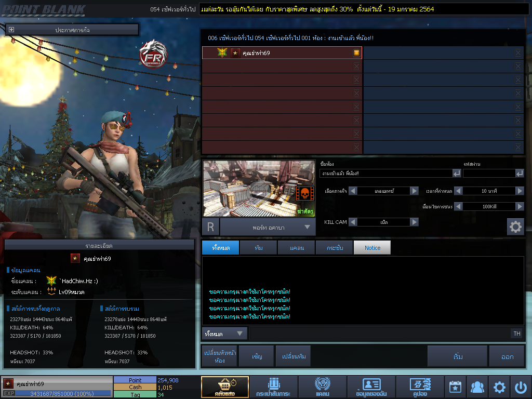Click player name คุณย่าท่า69 in the red team slot
The height and width of the screenshot is (399, 532).
(x=256, y=53)
